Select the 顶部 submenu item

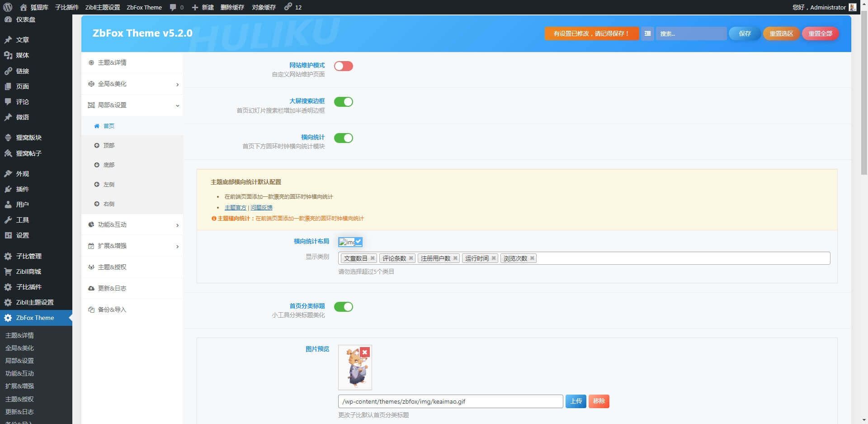pyautogui.click(x=108, y=146)
